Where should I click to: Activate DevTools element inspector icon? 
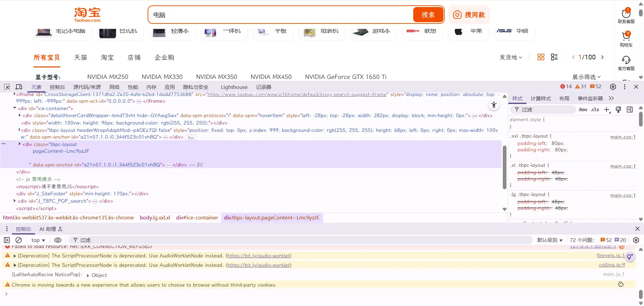click(x=7, y=87)
